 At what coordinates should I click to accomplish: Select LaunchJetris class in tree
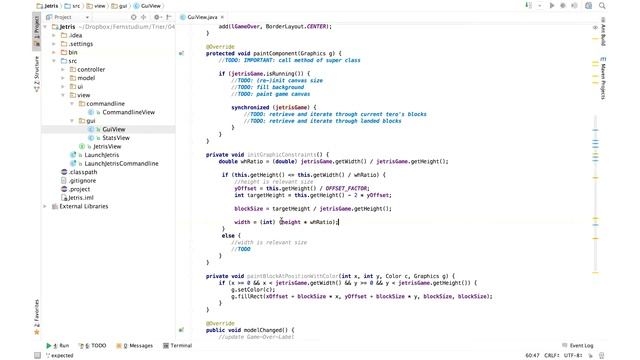95,155
